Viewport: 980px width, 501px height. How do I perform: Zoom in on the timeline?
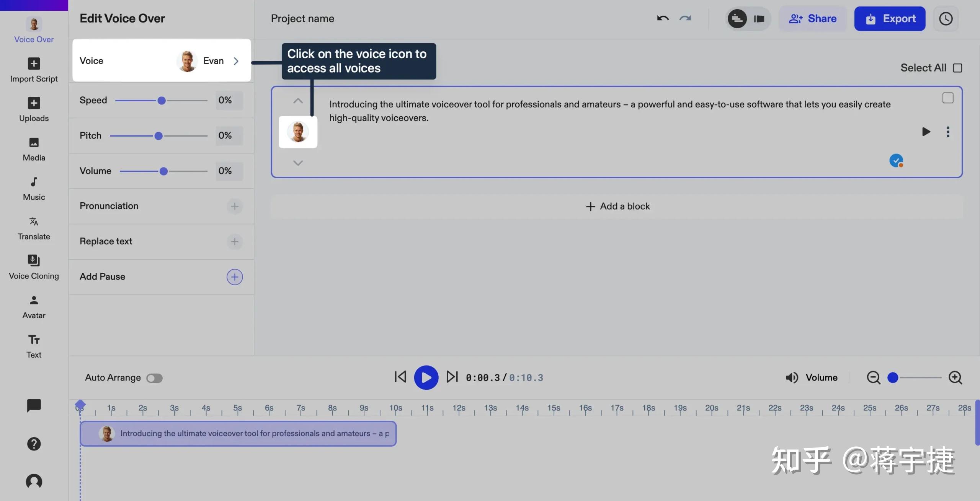pyautogui.click(x=955, y=377)
